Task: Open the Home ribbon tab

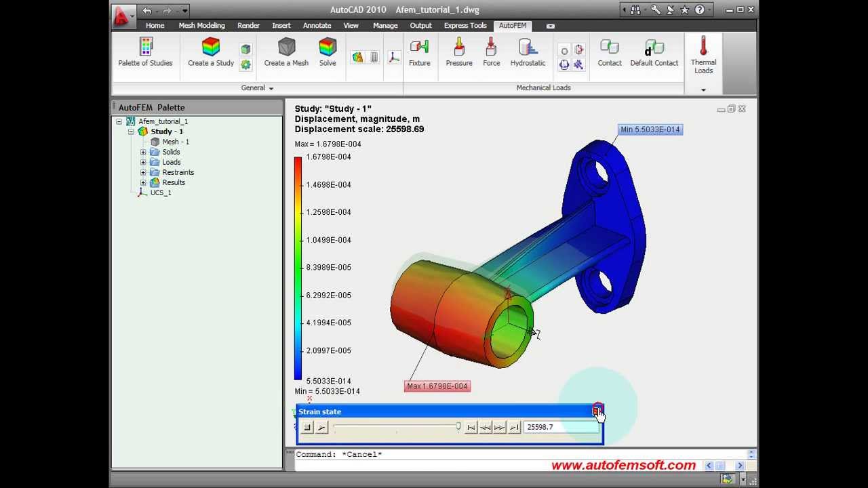Action: (x=155, y=26)
